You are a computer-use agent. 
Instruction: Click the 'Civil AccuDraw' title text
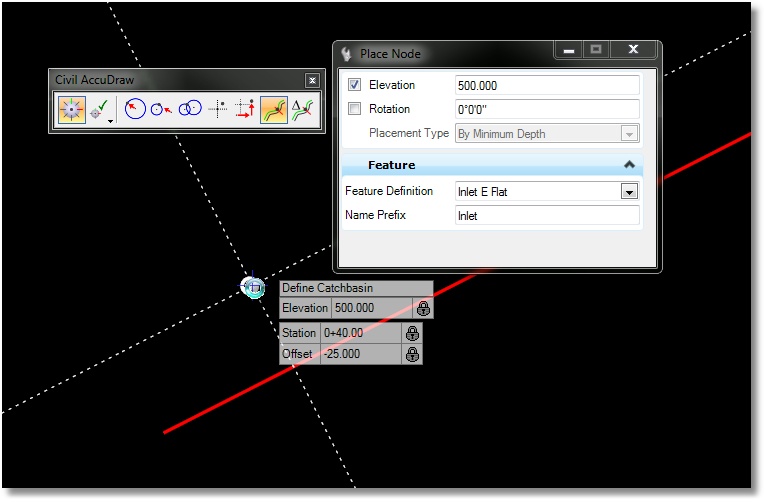pyautogui.click(x=94, y=80)
